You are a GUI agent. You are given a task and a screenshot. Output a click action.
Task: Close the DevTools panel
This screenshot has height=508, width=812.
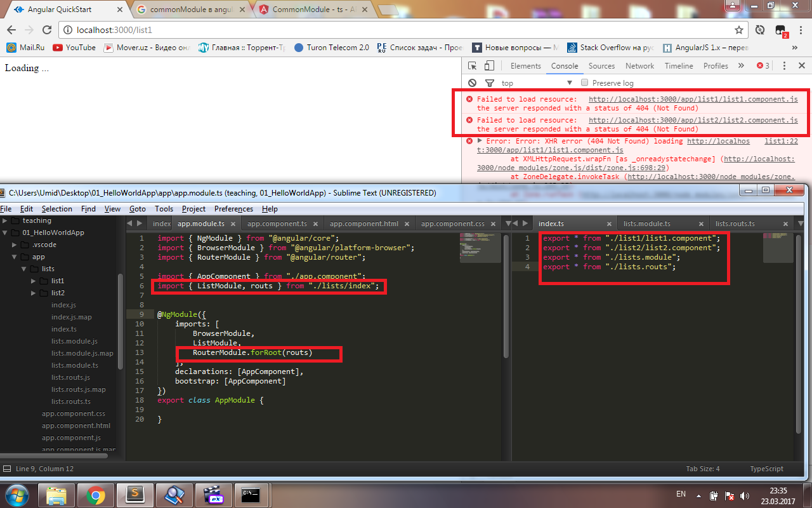coord(801,66)
